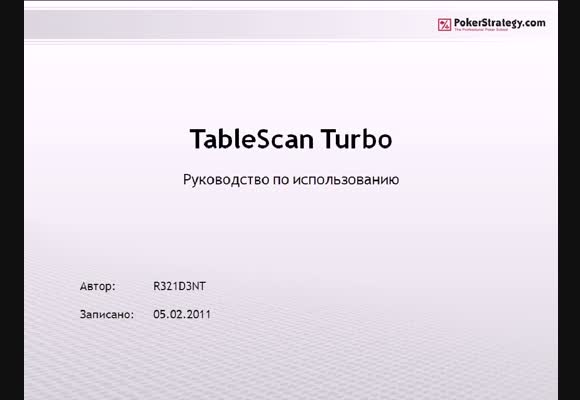Click the author name R321D3NT
580x400 pixels.
(179, 286)
